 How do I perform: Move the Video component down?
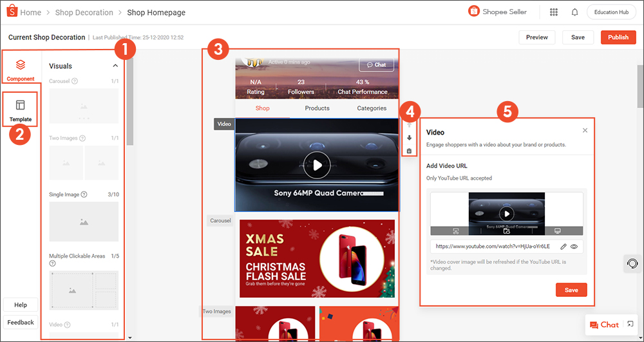(409, 138)
